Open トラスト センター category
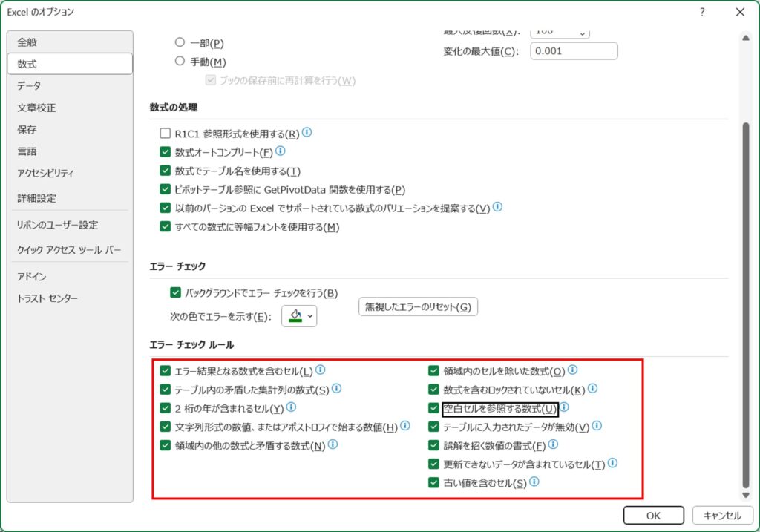 pyautogui.click(x=70, y=298)
